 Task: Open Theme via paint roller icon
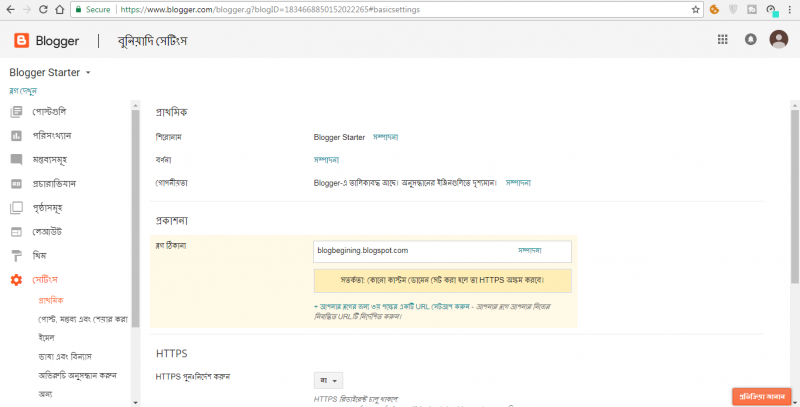click(16, 256)
